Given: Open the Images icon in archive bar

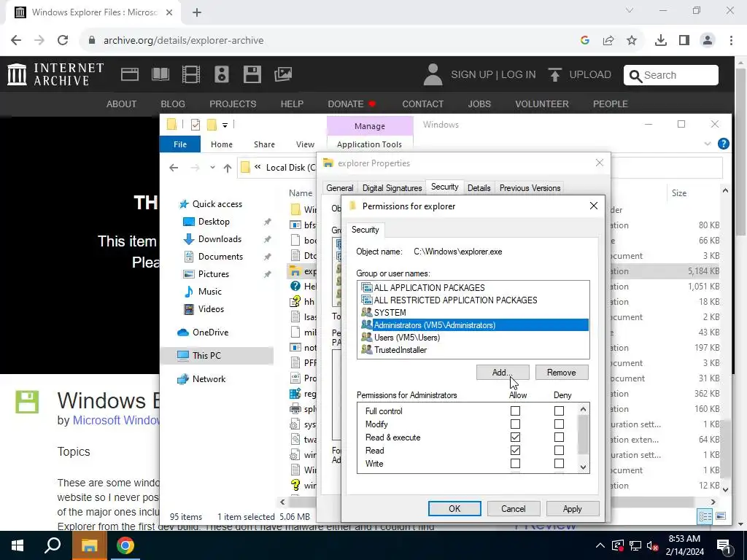Looking at the screenshot, I should point(283,74).
